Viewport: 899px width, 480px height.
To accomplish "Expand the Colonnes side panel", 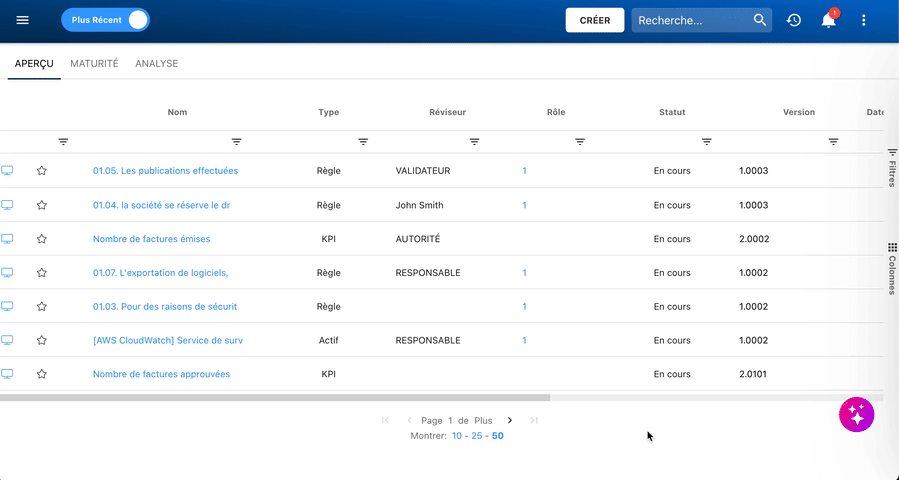I will coord(892,269).
